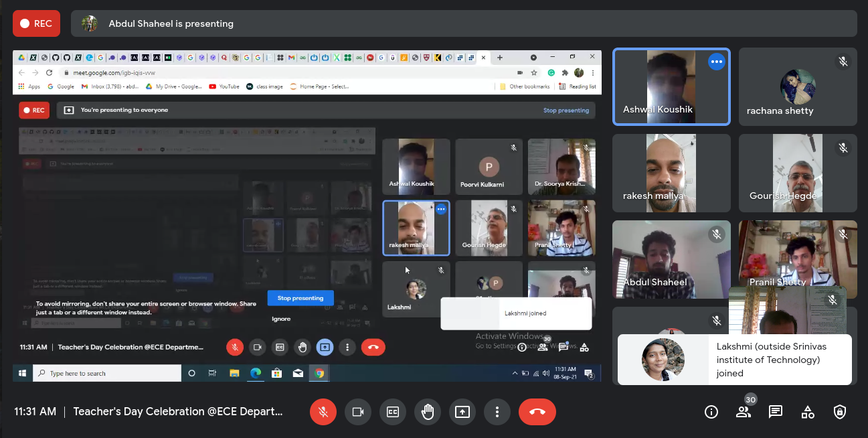Click the blue Stop presenting button
The width and height of the screenshot is (868, 438).
tap(300, 298)
